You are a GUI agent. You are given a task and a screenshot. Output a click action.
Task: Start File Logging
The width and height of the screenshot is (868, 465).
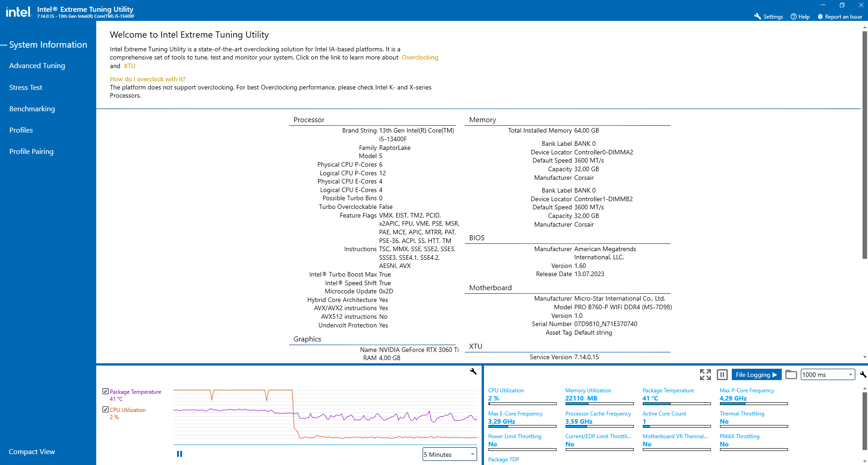coord(756,375)
